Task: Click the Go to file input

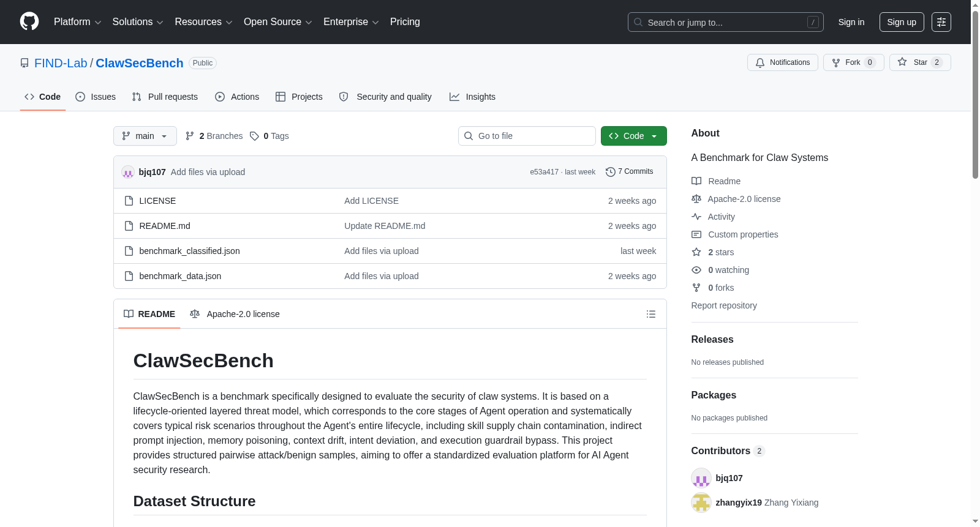Action: pyautogui.click(x=527, y=136)
